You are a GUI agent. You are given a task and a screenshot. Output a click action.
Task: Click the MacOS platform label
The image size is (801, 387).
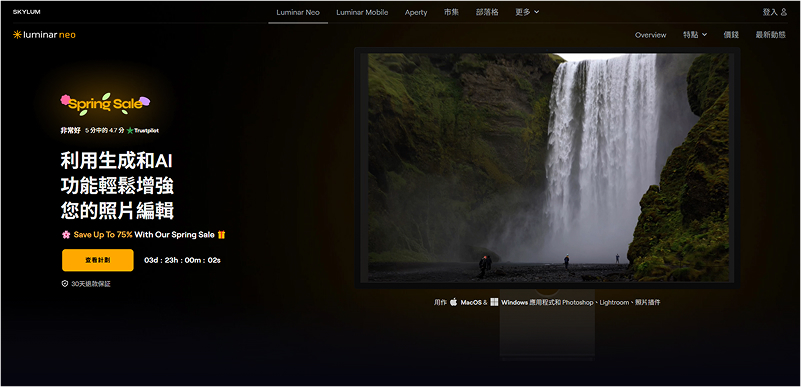(x=470, y=302)
